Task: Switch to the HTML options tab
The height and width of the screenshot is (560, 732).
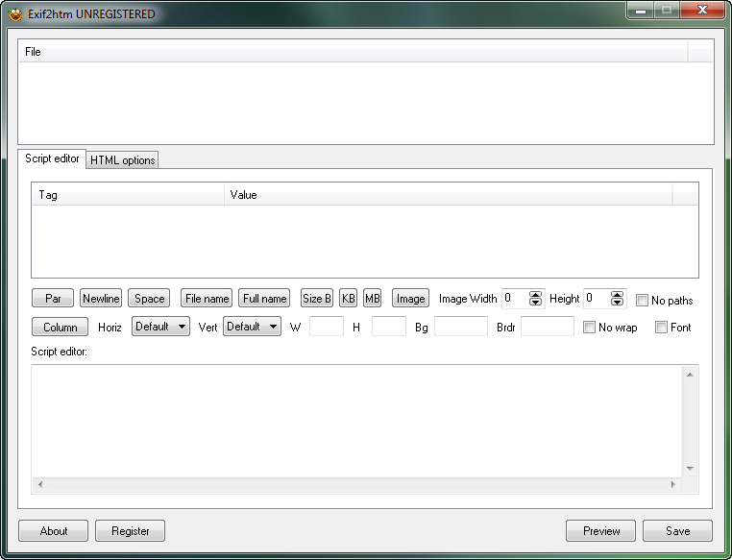Action: tap(122, 160)
